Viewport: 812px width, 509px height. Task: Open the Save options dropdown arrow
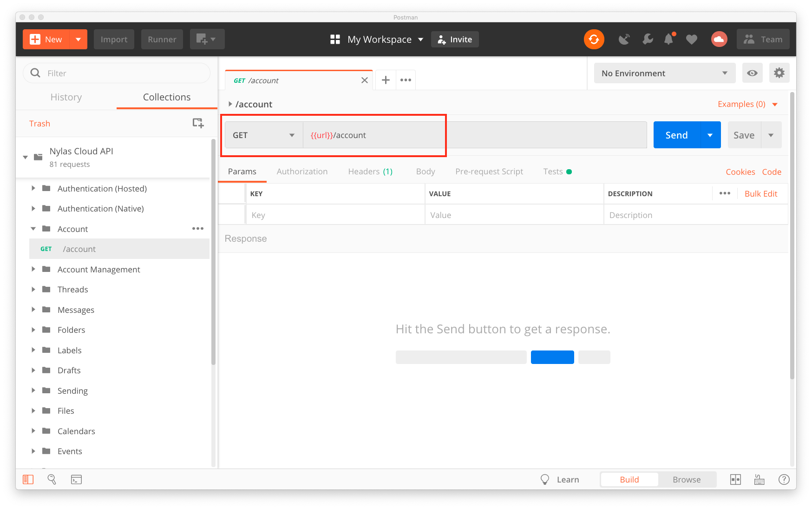[x=771, y=135]
